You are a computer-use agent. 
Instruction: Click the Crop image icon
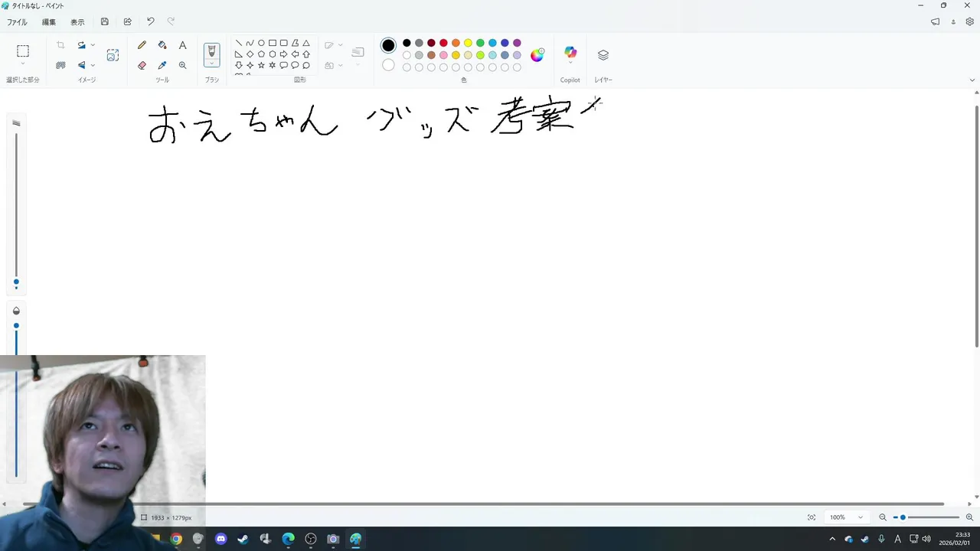[x=60, y=45]
